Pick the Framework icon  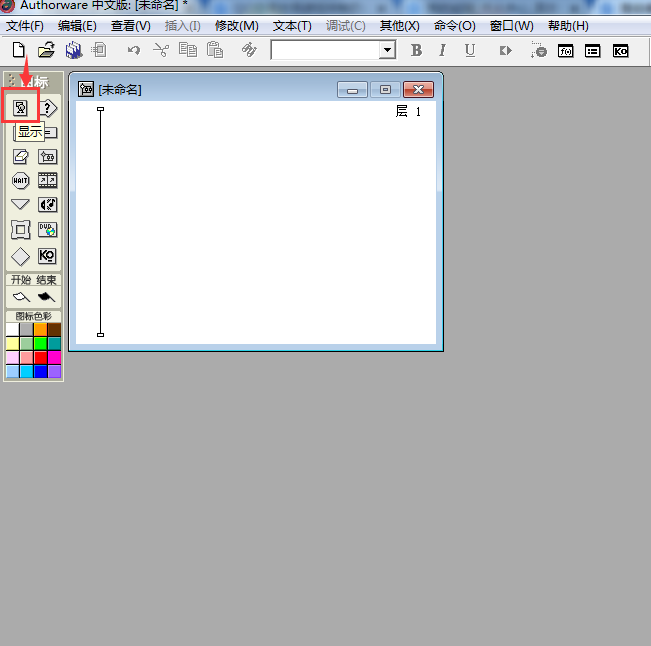tap(20, 229)
